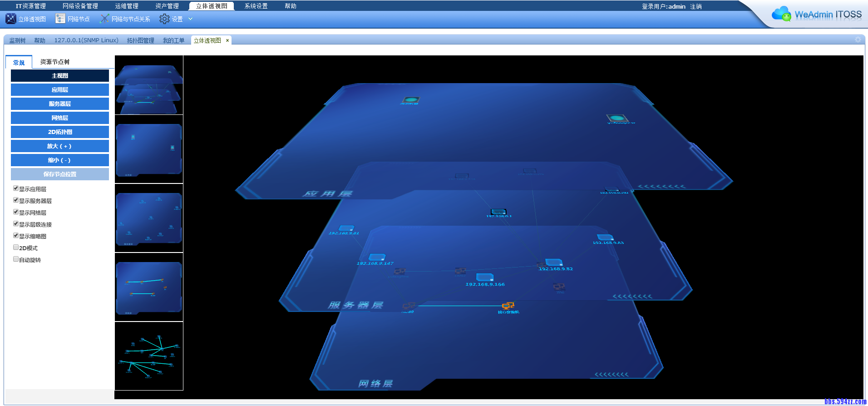Click the 设置 gear icon
Image resolution: width=868 pixels, height=406 pixels.
[164, 19]
